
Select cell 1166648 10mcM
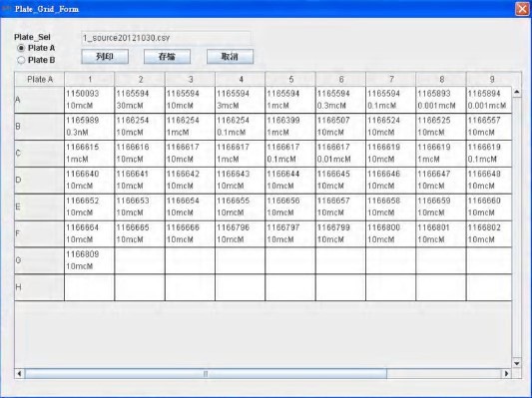pyautogui.click(x=489, y=180)
